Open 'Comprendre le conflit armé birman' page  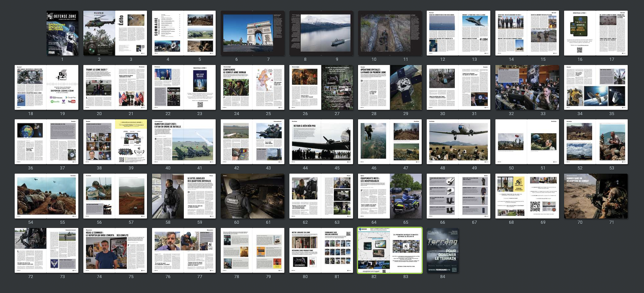click(237, 87)
